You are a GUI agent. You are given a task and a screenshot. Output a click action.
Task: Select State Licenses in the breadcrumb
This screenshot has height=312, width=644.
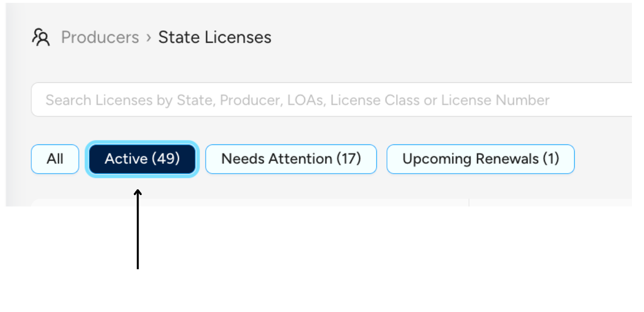click(x=215, y=37)
